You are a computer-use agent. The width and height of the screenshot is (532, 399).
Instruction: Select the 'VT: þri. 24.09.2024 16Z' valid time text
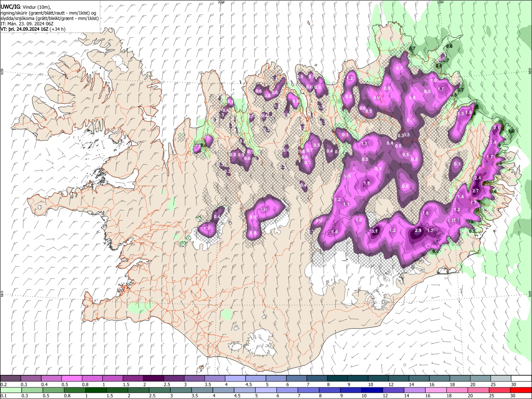click(x=24, y=29)
